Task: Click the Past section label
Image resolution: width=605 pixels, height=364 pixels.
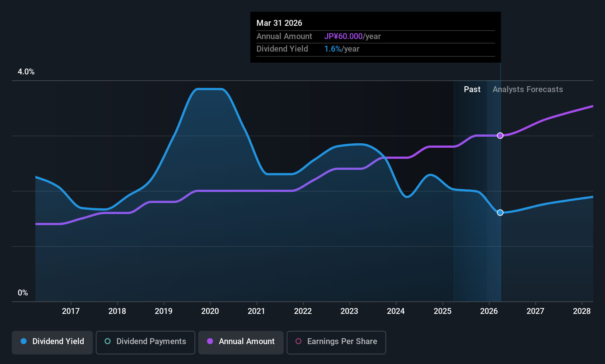Action: [472, 90]
